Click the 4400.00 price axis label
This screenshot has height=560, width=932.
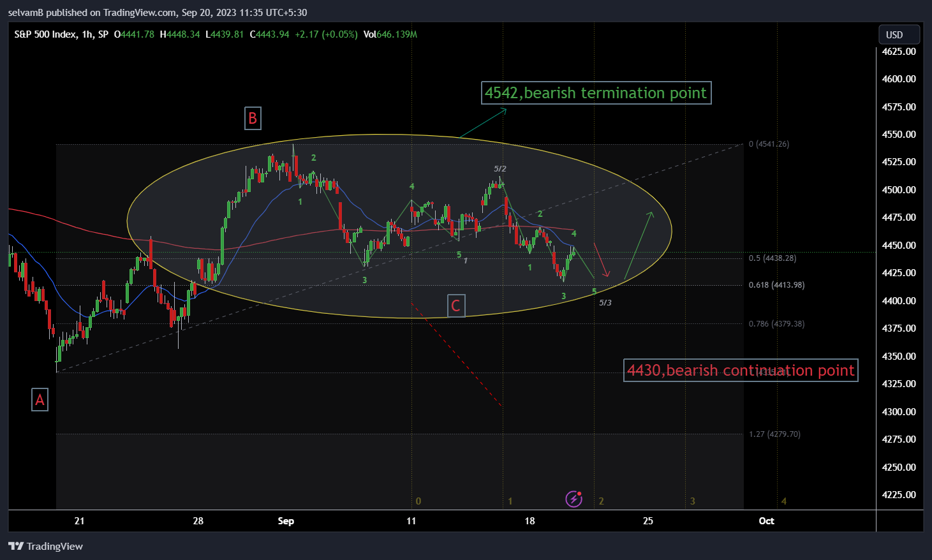coord(899,300)
